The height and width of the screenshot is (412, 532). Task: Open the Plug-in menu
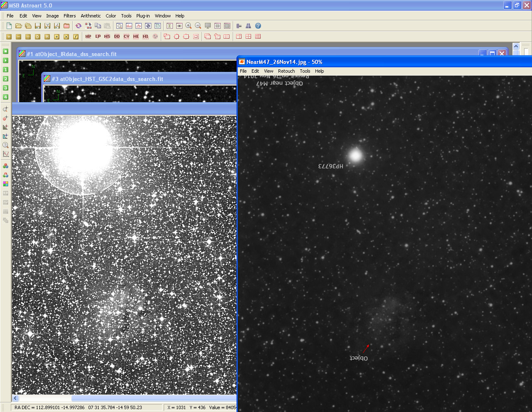(x=143, y=16)
